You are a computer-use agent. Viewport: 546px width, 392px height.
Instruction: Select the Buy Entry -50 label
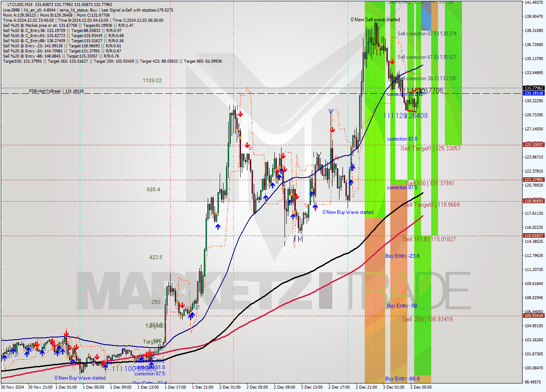tap(402, 306)
